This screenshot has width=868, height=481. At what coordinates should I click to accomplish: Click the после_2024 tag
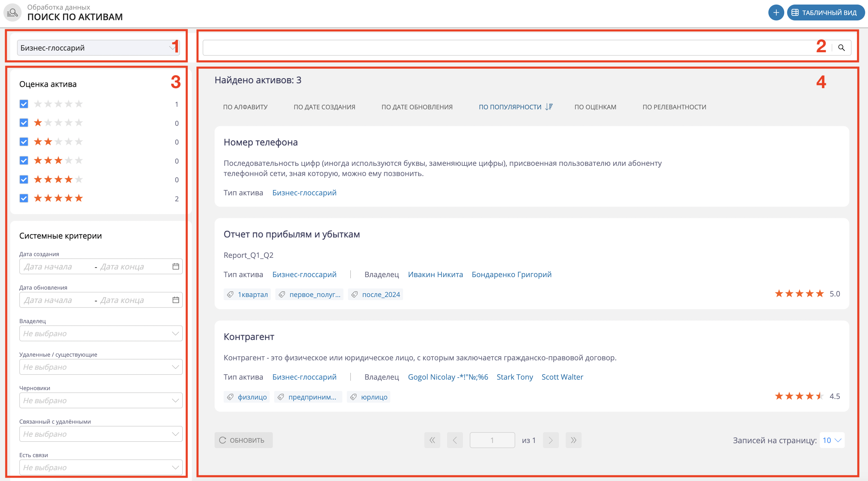tap(375, 294)
